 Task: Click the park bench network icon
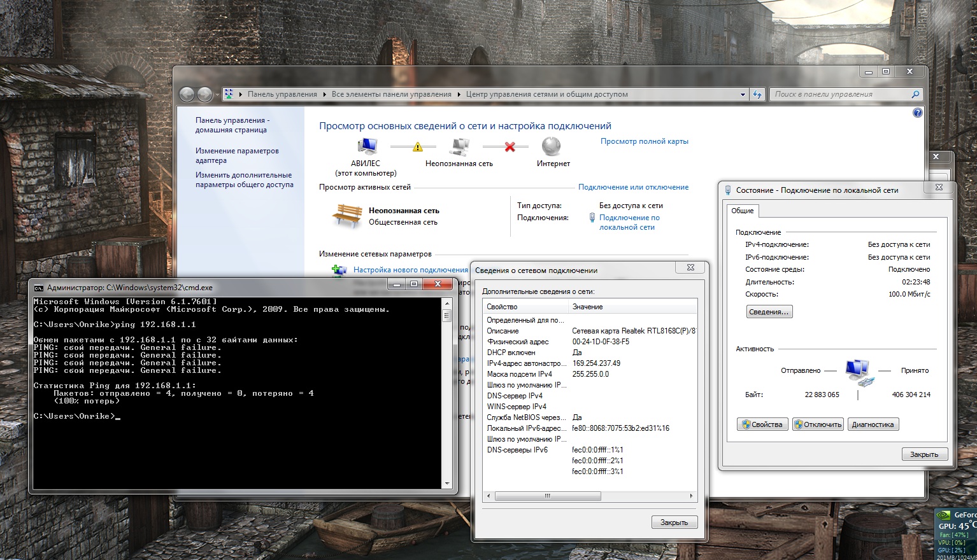pos(347,216)
